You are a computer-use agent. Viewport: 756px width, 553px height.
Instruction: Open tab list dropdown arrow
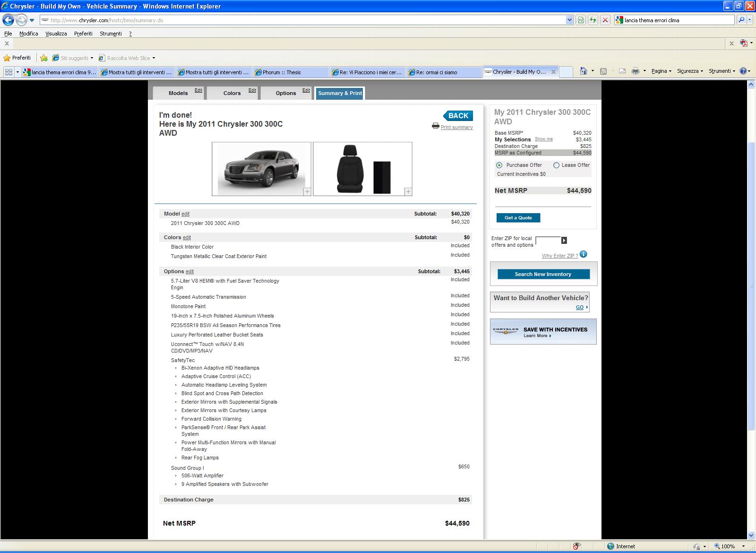click(x=18, y=72)
